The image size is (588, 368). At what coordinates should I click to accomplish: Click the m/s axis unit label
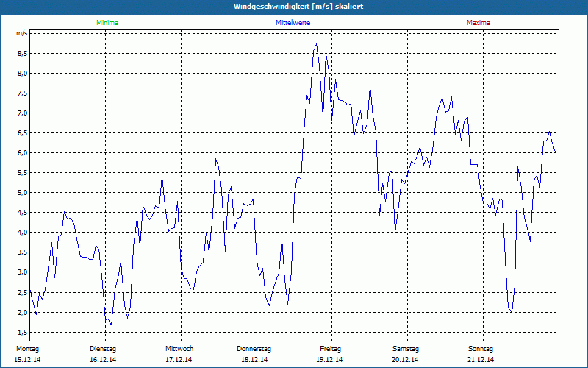22,33
